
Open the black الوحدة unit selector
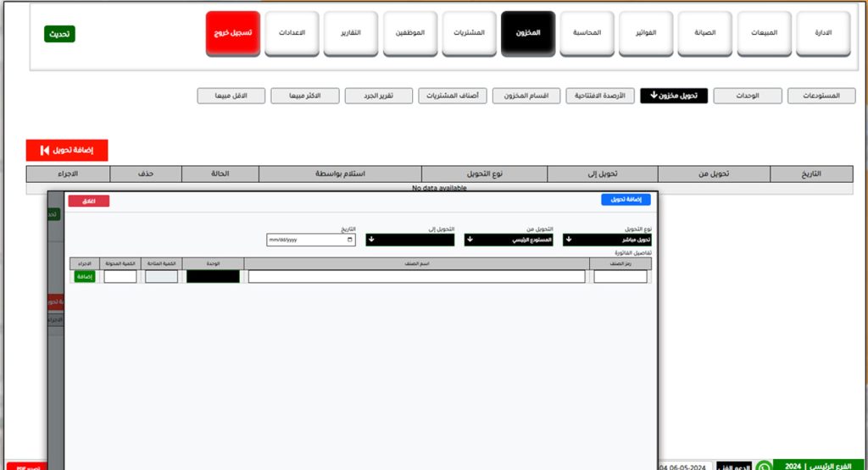[x=213, y=277]
